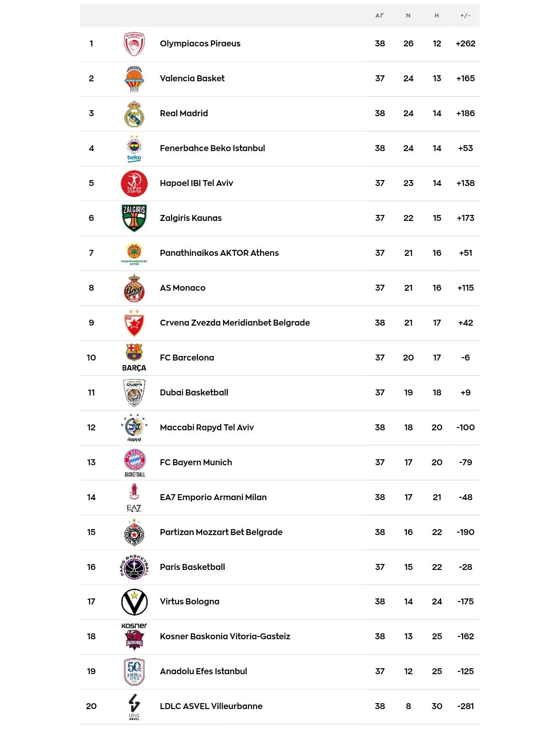Click the Partizan Mozzart Bet Belgrade logo
The image size is (560, 744).
click(x=134, y=532)
